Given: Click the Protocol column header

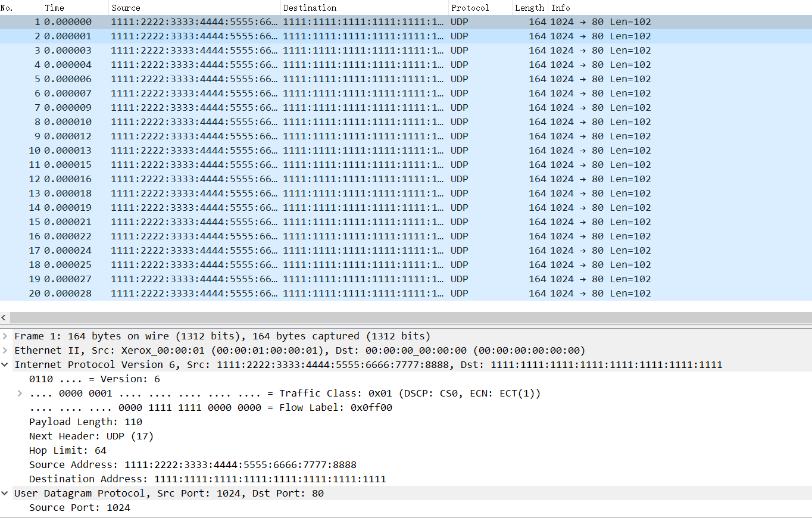Looking at the screenshot, I should [480, 8].
